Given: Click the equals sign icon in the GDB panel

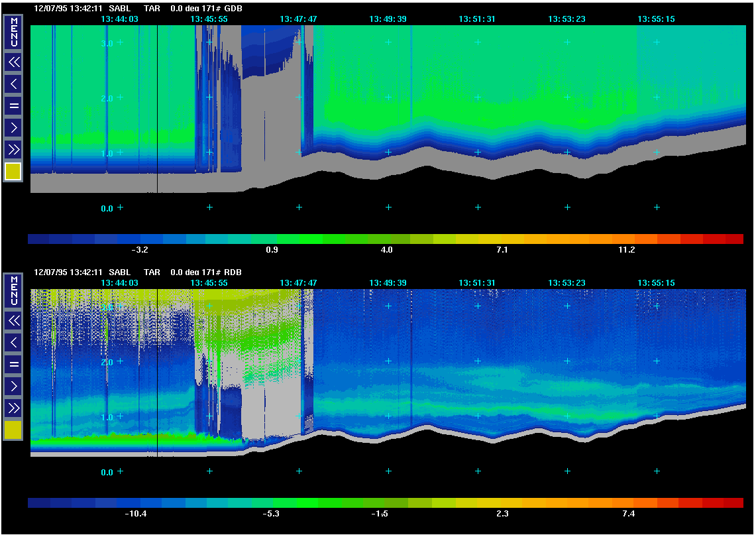Looking at the screenshot, I should click(13, 105).
